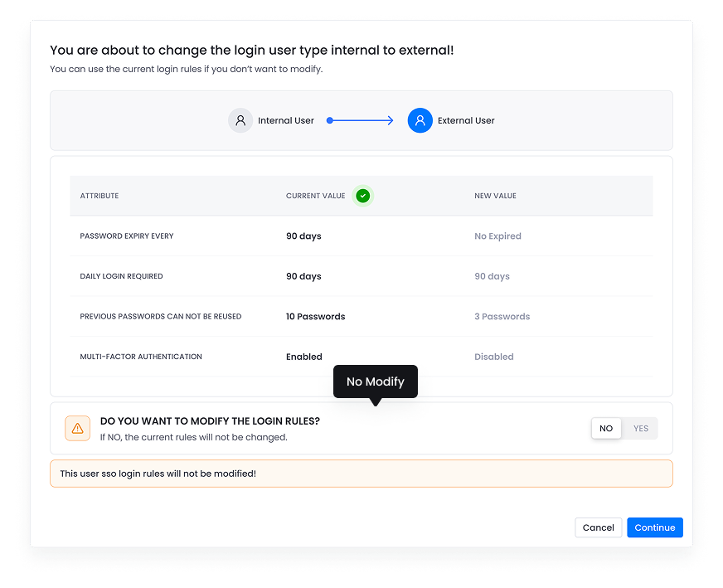The width and height of the screenshot is (723, 588).
Task: Click the NEW VALUE column header
Action: point(496,196)
